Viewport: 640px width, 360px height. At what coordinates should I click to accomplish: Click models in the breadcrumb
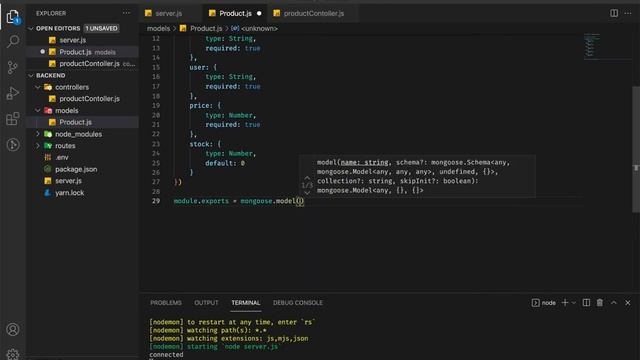tap(158, 28)
